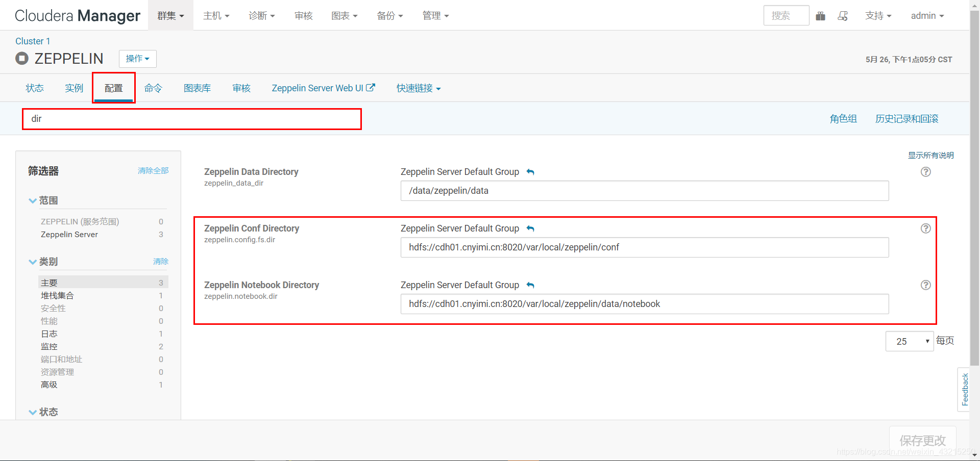Image resolution: width=980 pixels, height=461 pixels.
Task: Switch to the 命令 tab
Action: (x=153, y=88)
